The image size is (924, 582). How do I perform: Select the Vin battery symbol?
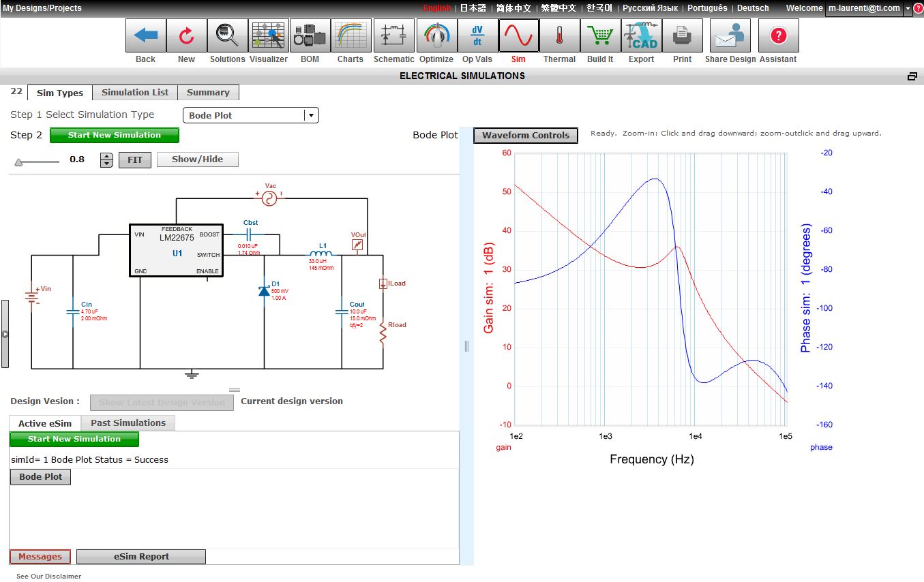31,298
